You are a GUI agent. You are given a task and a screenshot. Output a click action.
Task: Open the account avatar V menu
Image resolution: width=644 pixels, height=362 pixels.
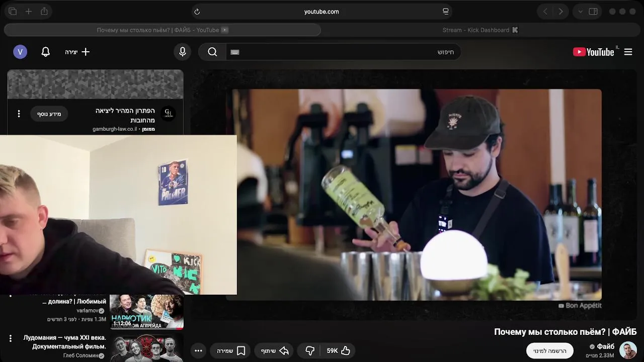pyautogui.click(x=20, y=52)
